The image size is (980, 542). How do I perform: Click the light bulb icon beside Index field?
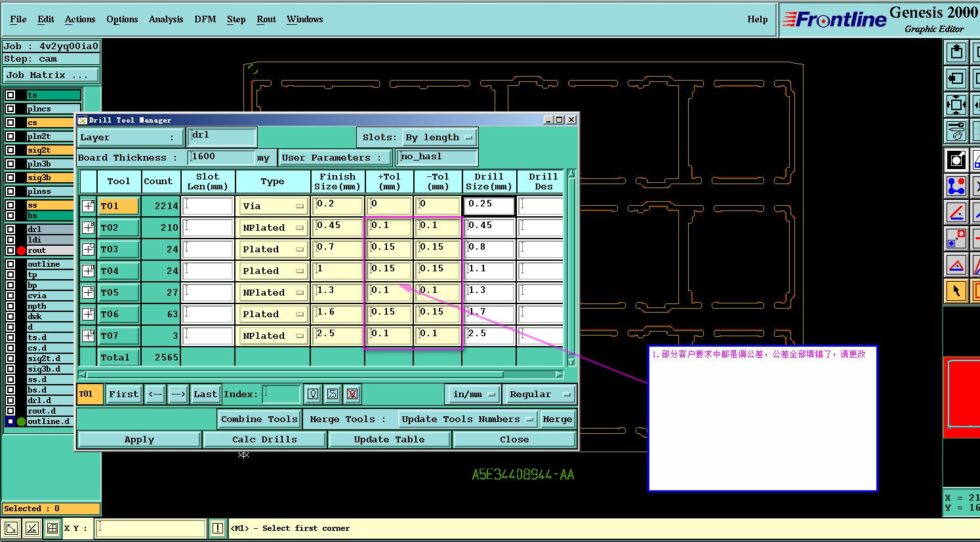[313, 394]
